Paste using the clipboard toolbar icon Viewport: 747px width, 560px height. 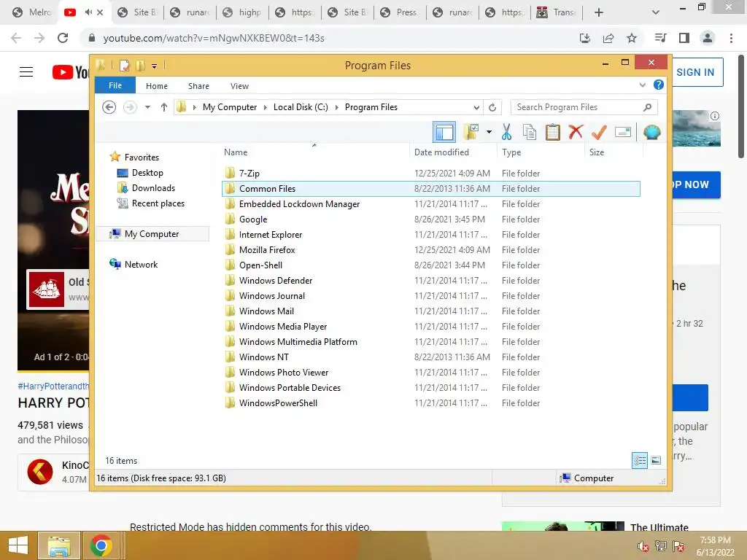tap(553, 132)
